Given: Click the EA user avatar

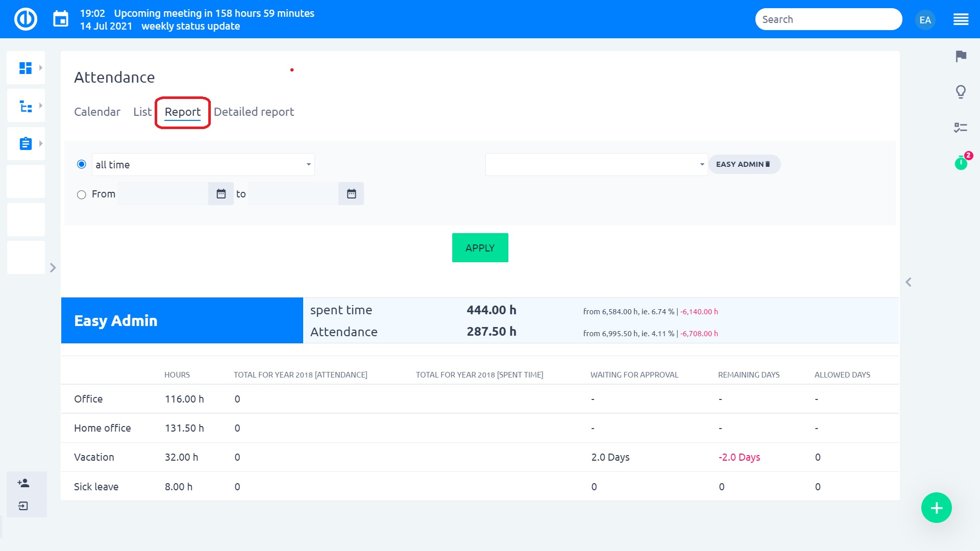Looking at the screenshot, I should 925,20.
